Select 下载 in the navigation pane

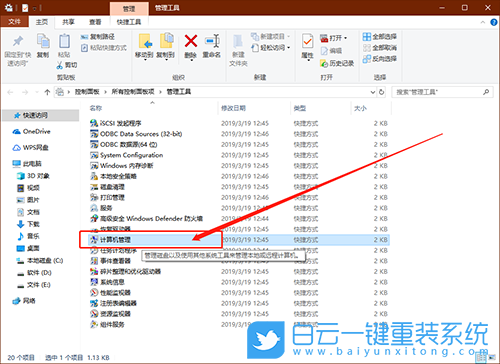[29, 224]
